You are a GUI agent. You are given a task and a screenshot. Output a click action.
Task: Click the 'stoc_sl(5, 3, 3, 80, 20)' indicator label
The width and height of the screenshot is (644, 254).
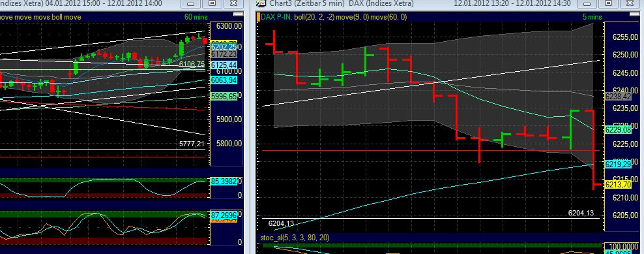click(x=295, y=238)
